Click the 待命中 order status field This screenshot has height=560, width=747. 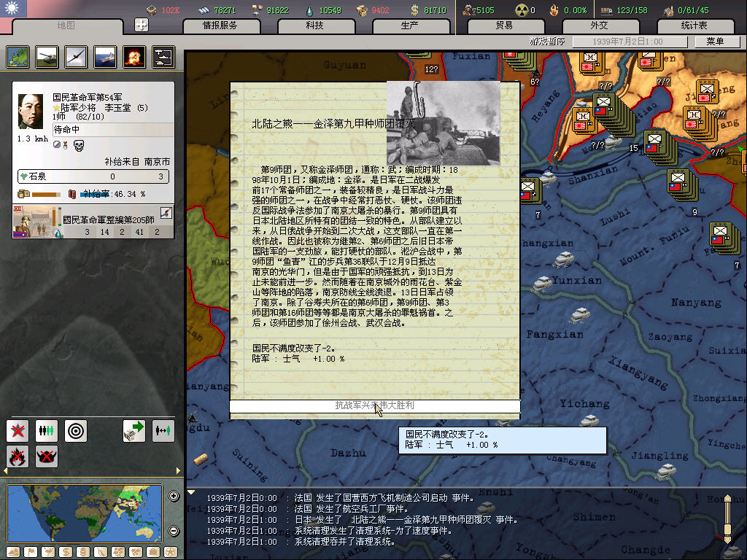(113, 130)
